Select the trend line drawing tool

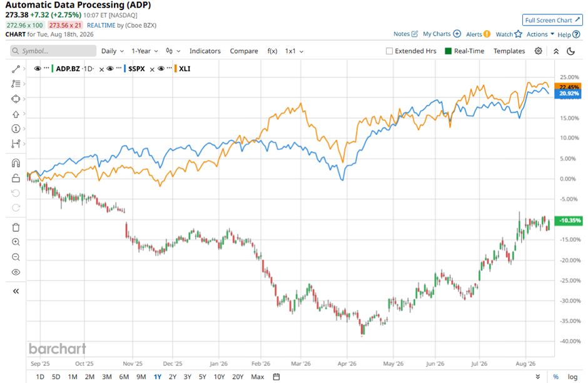16,69
